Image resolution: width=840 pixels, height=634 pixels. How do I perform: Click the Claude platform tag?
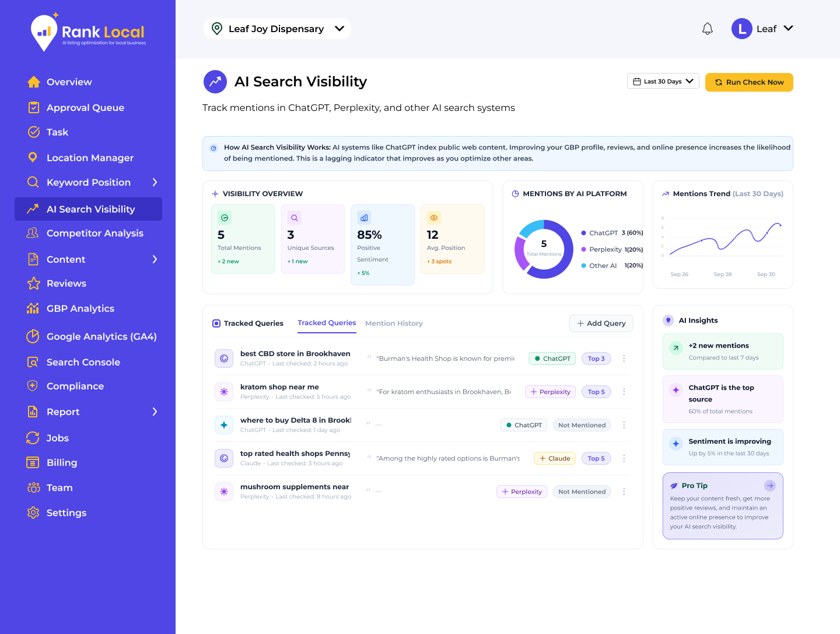[555, 458]
